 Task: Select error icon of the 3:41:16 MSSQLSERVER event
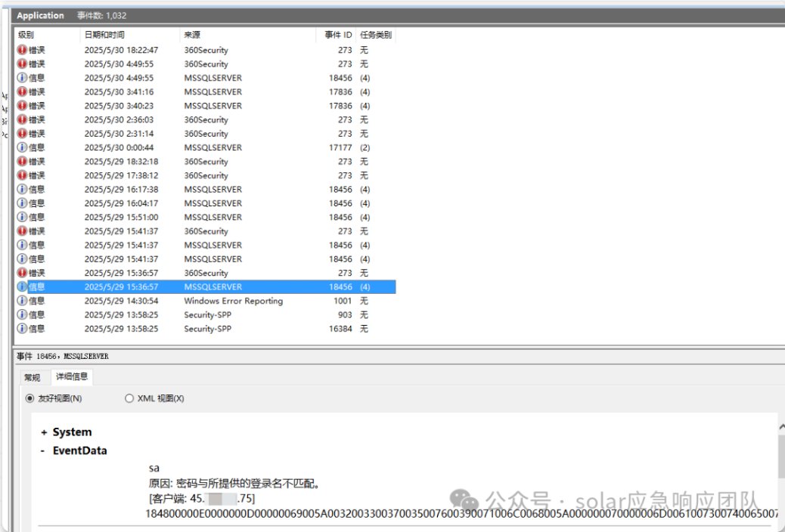click(22, 91)
